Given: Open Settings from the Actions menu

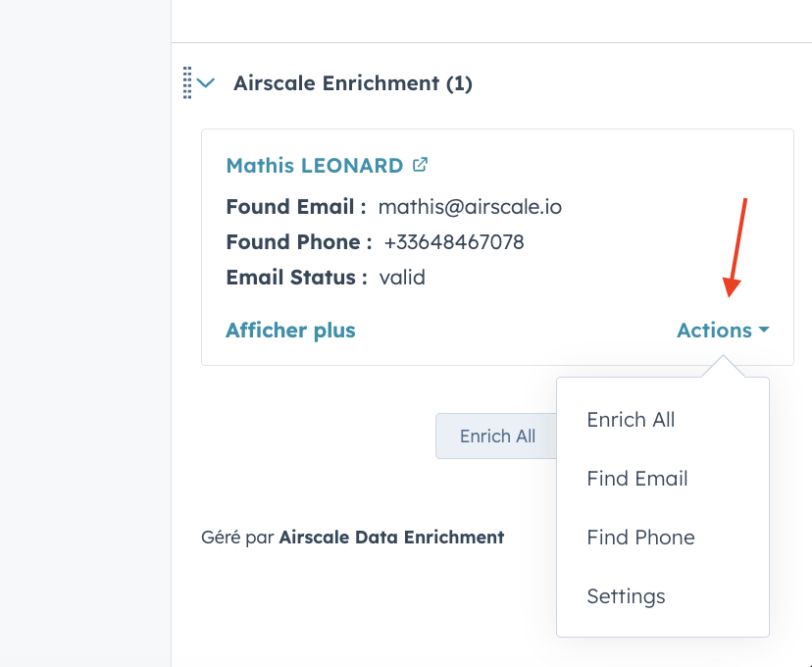Looking at the screenshot, I should 626,595.
